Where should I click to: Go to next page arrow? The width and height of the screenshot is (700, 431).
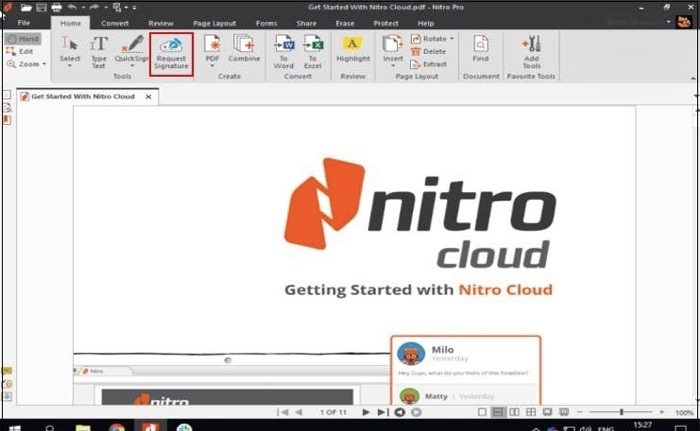pos(366,412)
